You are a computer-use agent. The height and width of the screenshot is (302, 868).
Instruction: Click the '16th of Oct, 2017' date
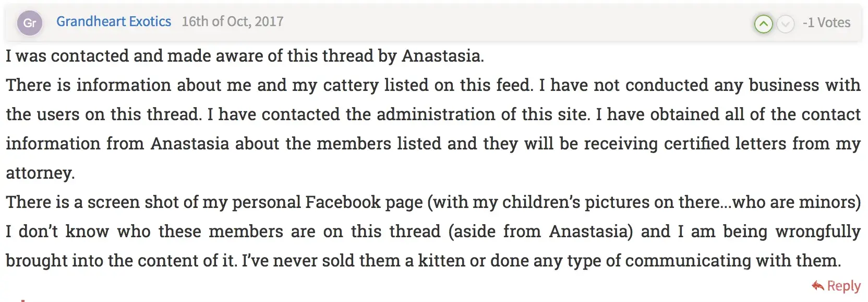232,21
